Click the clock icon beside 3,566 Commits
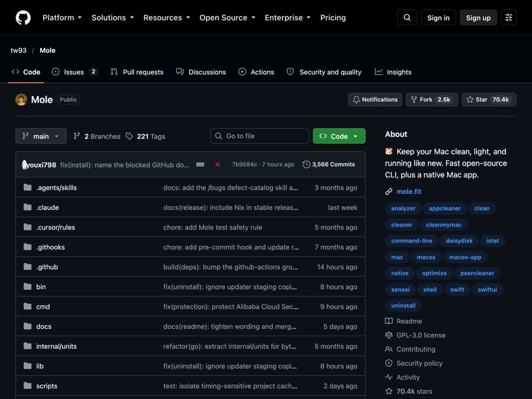 [x=306, y=164]
